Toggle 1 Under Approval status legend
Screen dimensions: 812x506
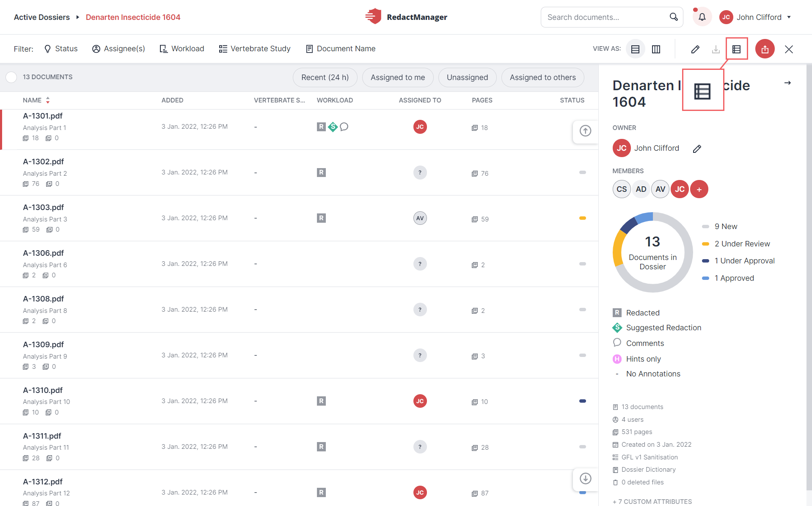(738, 261)
